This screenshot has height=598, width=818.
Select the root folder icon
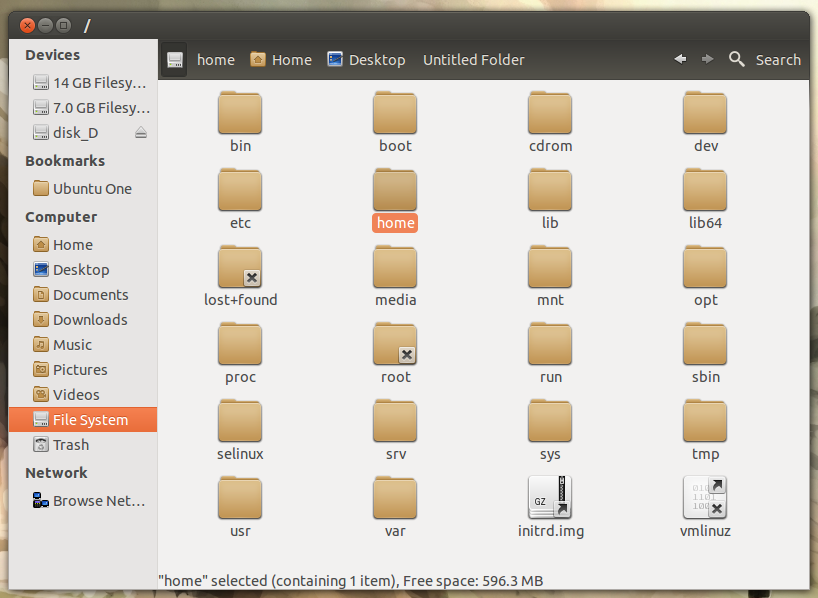click(x=395, y=343)
